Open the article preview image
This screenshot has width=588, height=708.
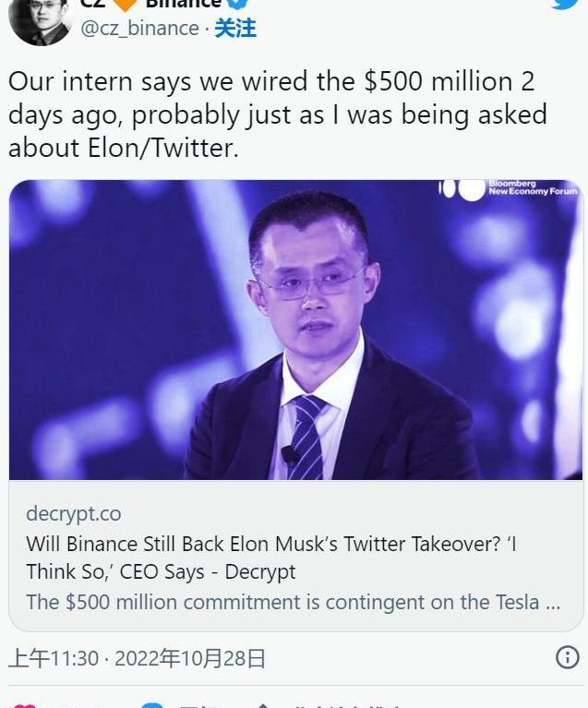[295, 330]
